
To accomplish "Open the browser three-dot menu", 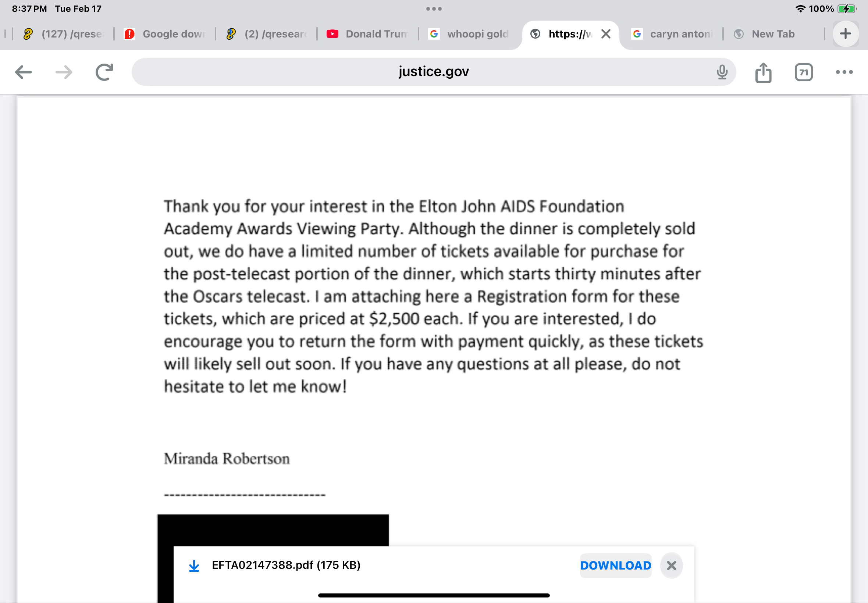I will click(x=844, y=72).
